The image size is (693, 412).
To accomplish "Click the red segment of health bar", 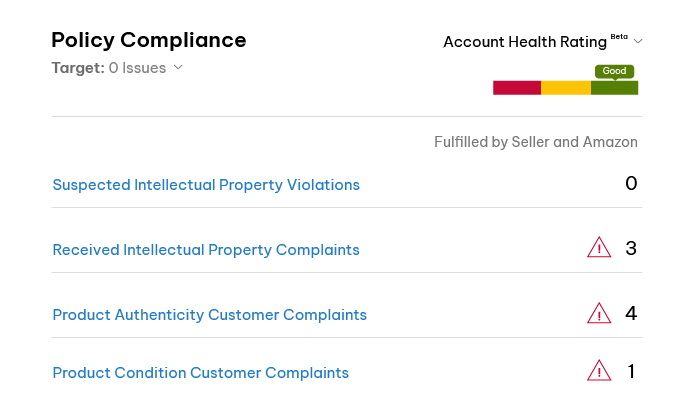I will 517,88.
